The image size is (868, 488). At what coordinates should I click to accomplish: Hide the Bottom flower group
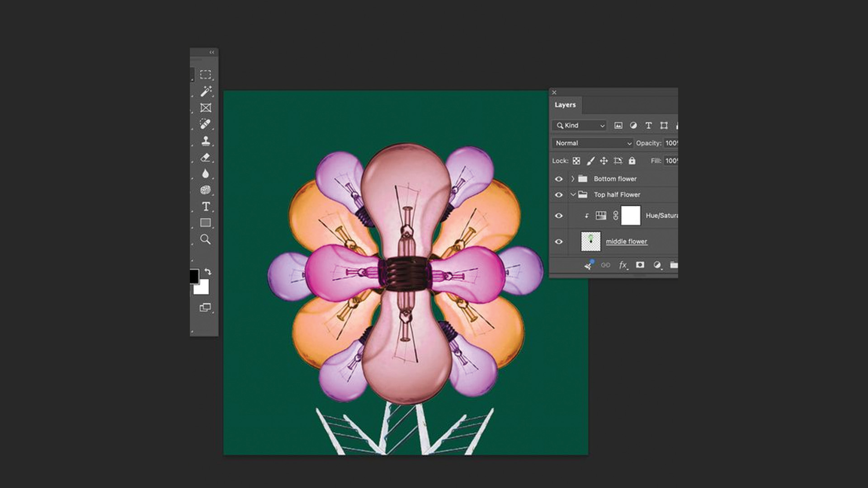[x=559, y=179]
